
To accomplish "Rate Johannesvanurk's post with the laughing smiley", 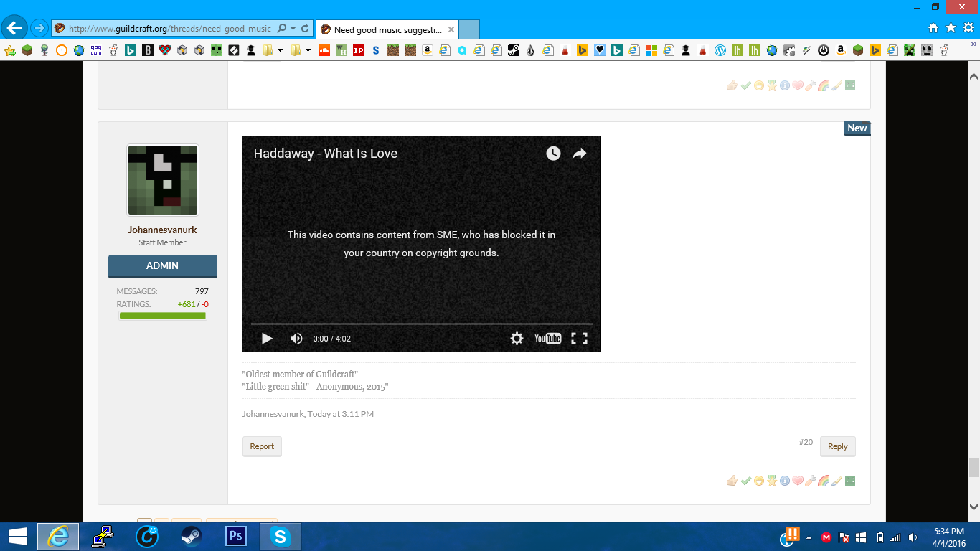I will pyautogui.click(x=758, y=481).
